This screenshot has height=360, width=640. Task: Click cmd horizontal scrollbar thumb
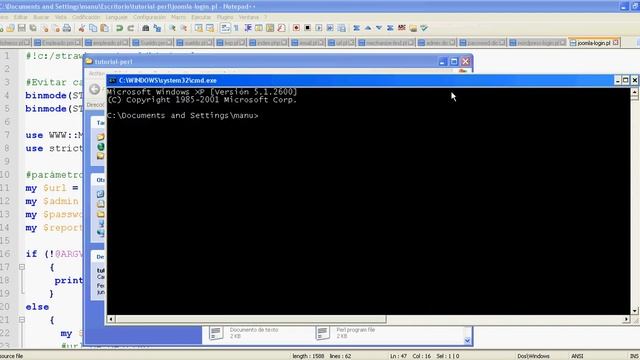click(x=251, y=319)
